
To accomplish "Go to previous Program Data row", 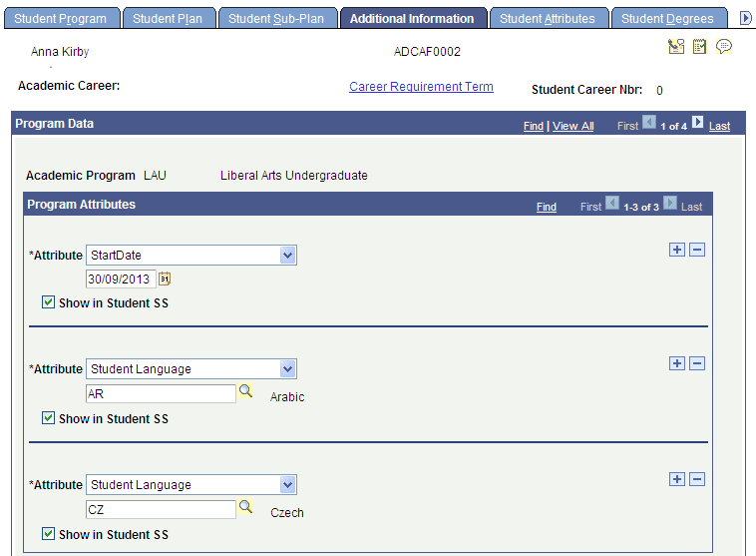I will (x=649, y=122).
